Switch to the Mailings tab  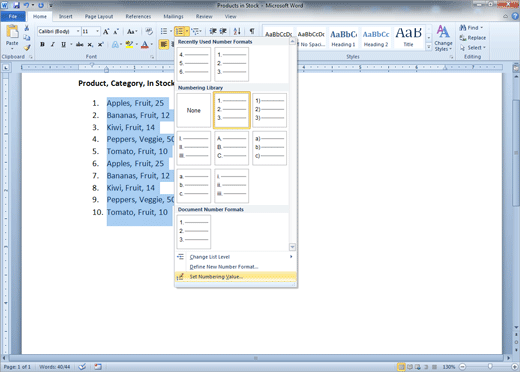point(173,16)
